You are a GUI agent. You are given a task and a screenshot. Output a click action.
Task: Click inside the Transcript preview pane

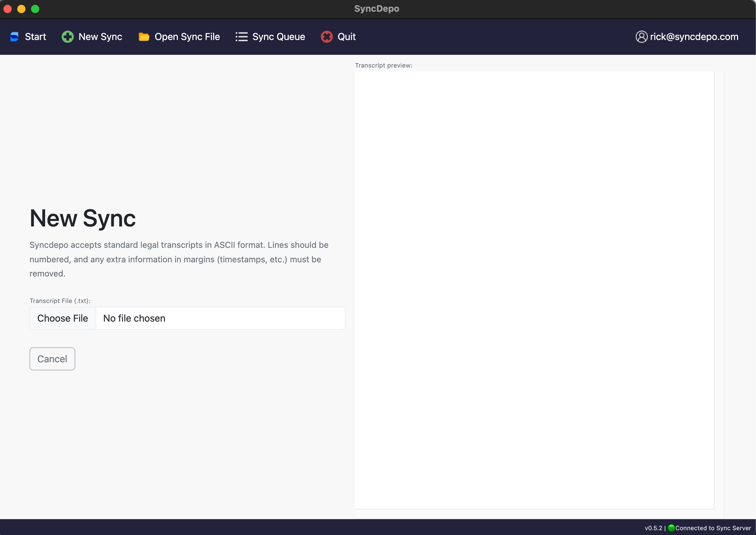coord(534,290)
